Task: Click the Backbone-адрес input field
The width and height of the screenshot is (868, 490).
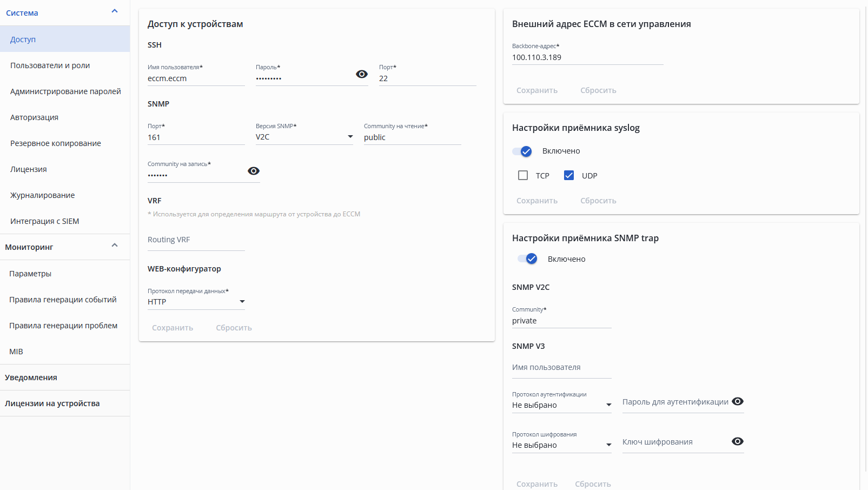Action: pyautogui.click(x=587, y=57)
